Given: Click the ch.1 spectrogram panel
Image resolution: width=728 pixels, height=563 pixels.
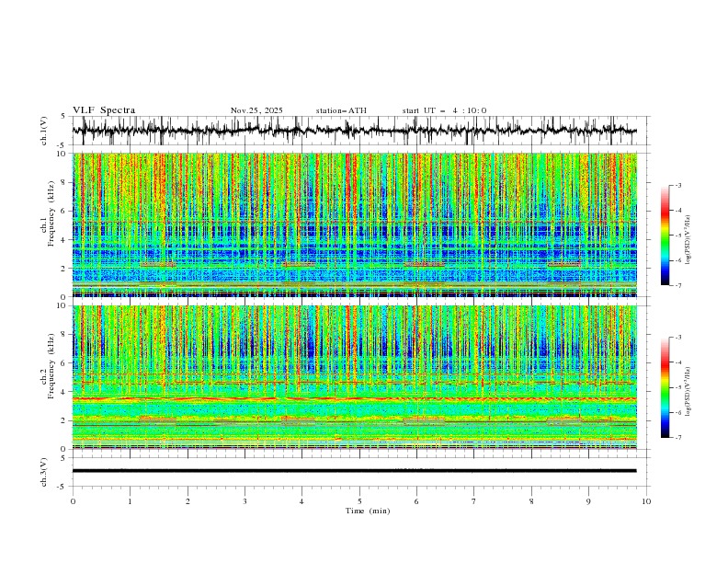Looking at the screenshot, I should tap(354, 224).
